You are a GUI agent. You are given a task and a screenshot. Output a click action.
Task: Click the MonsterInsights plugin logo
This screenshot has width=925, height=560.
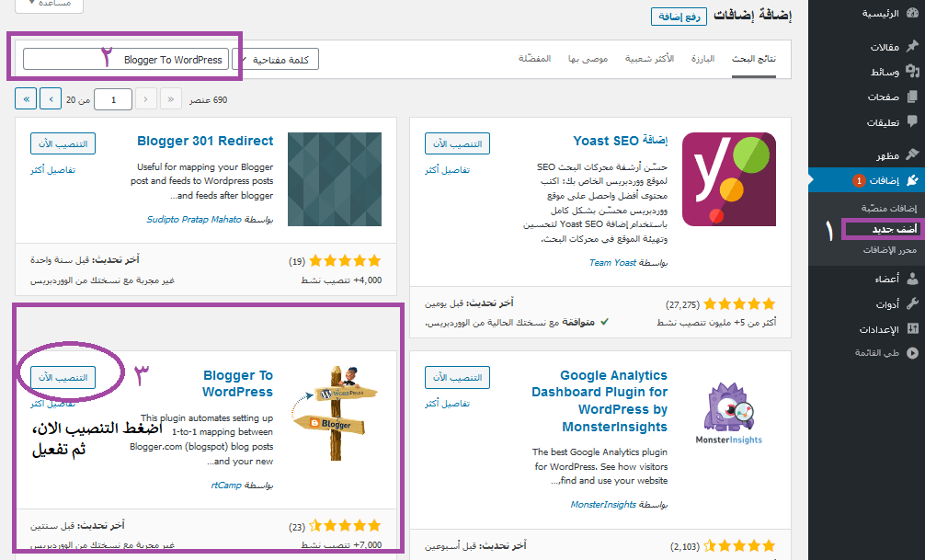[x=728, y=414]
